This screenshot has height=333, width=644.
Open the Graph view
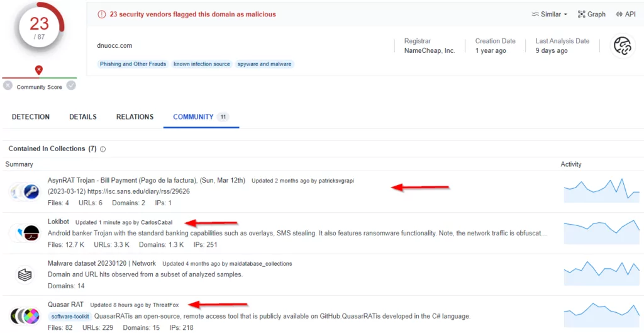click(591, 14)
